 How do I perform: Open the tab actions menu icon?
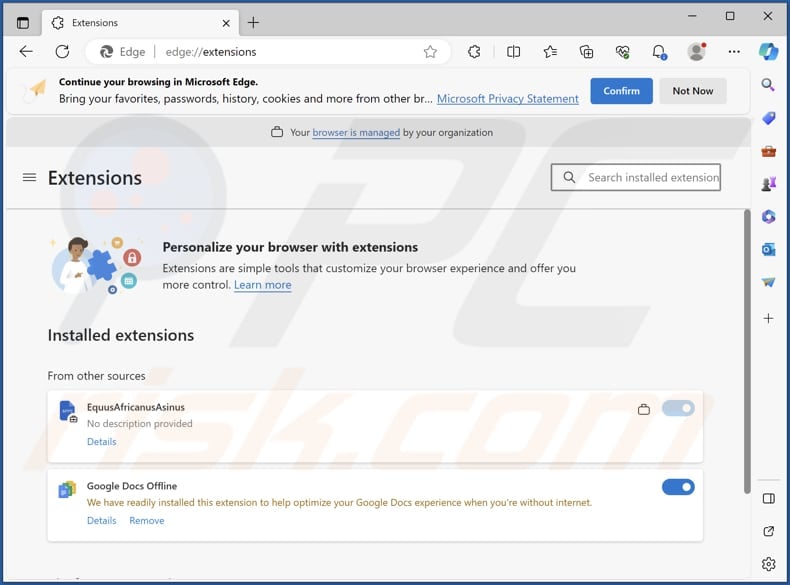[23, 23]
